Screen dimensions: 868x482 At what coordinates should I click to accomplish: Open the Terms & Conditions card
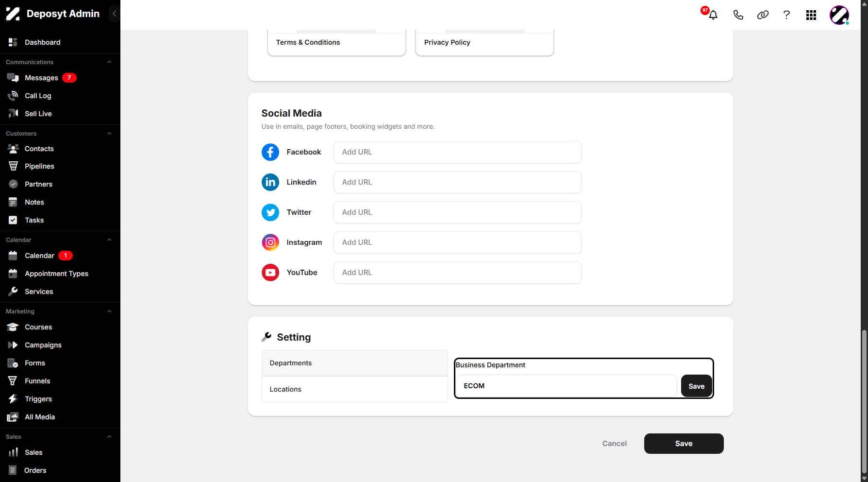pyautogui.click(x=336, y=43)
